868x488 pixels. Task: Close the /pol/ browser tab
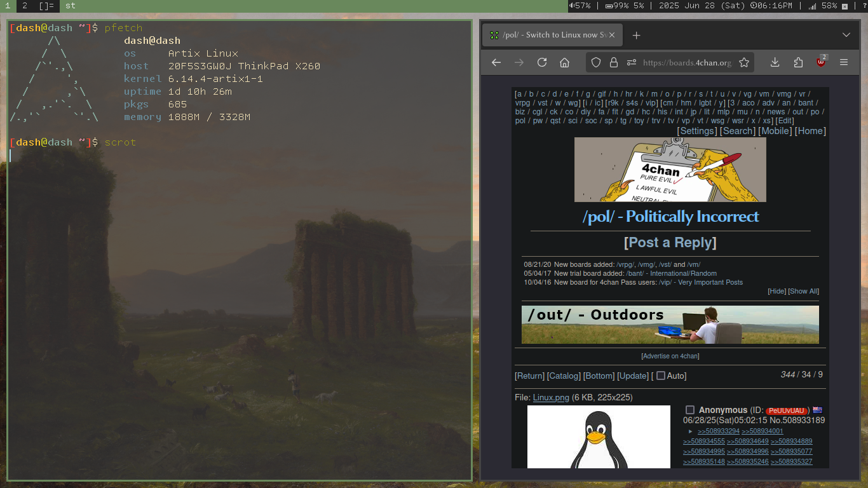tap(612, 35)
